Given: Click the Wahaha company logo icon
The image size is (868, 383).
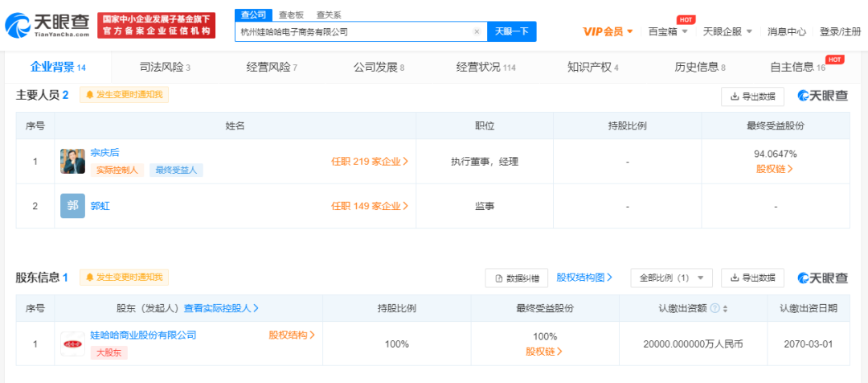Looking at the screenshot, I should (x=73, y=344).
